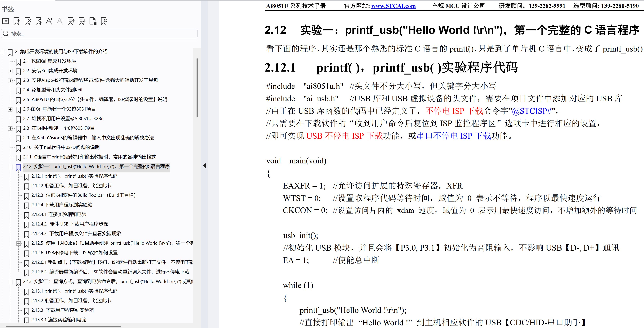Screen dimensions: 644x328
Task: Click the bookmark with circled arrow icon
Action: 104,21
